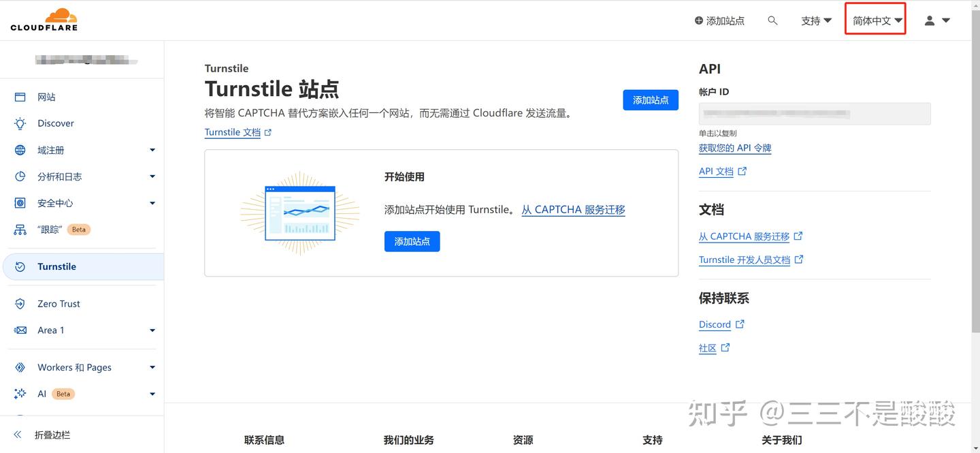The height and width of the screenshot is (453, 980).
Task: Open the 从 CAPTCHA 服务迁移 link
Action: click(572, 209)
